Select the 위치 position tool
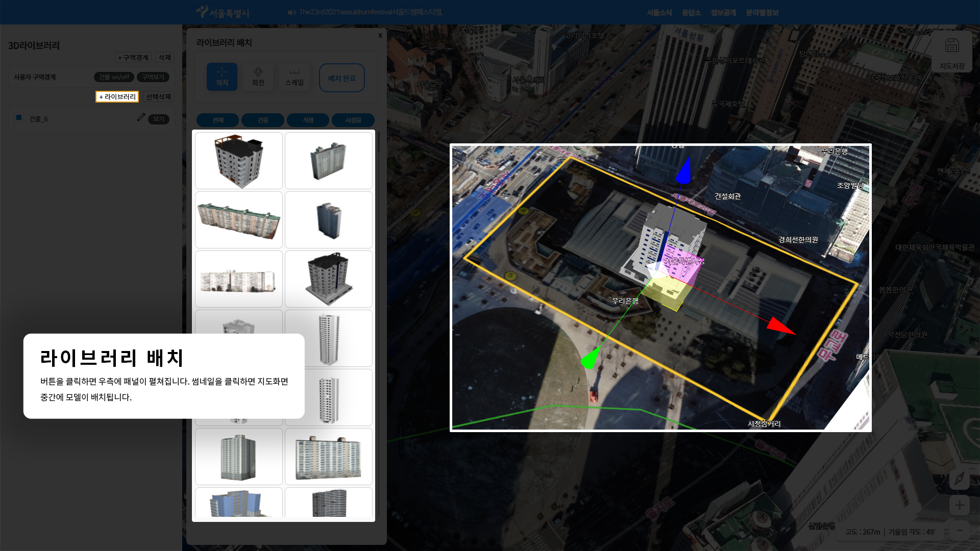Viewport: 980px width, 551px height. [x=222, y=77]
